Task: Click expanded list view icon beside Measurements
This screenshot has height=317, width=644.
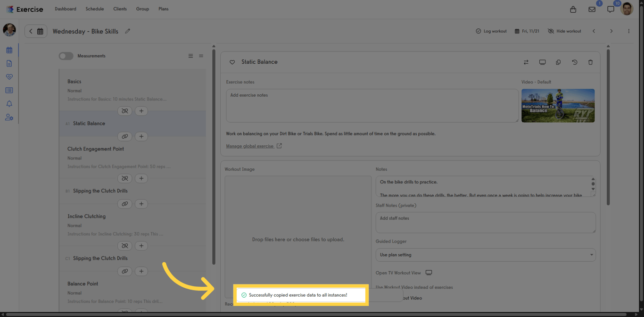Action: [190, 56]
